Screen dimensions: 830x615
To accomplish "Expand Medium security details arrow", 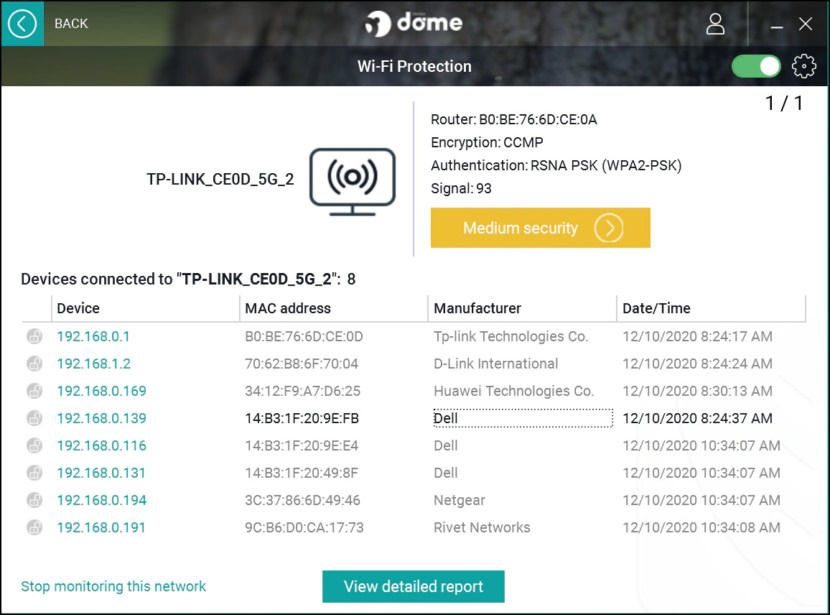I will tap(608, 228).
